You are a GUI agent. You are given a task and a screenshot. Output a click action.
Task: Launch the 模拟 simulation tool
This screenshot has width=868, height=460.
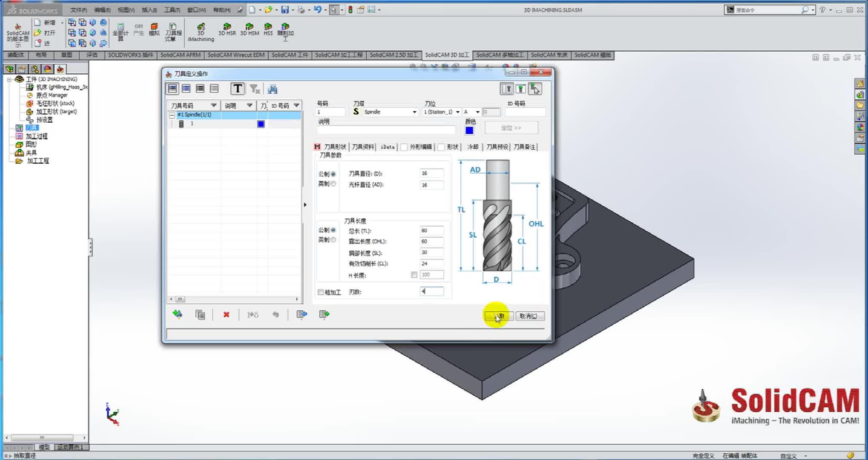(x=154, y=30)
